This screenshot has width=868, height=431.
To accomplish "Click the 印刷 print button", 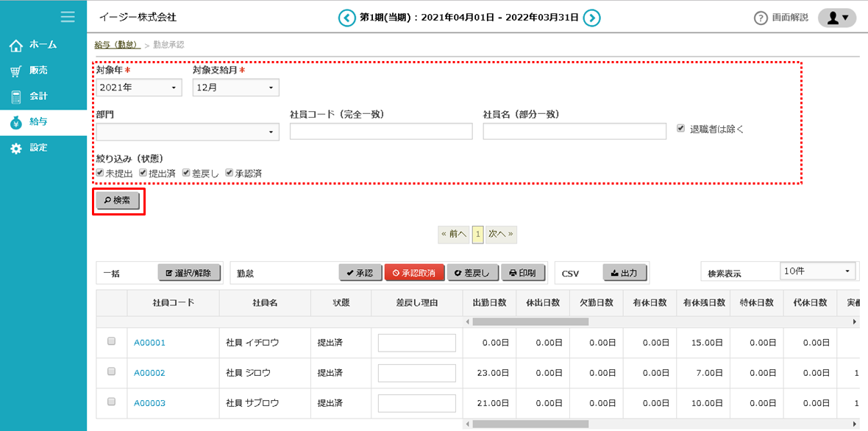I will (x=523, y=273).
